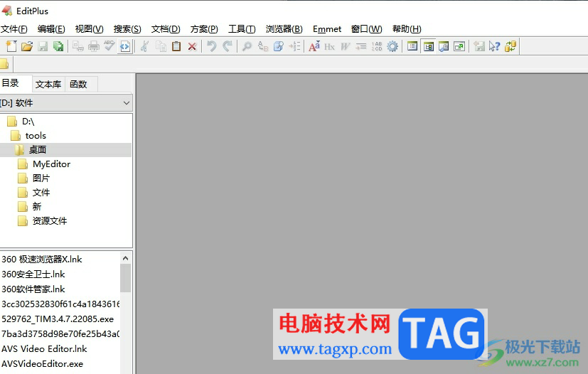Open the 帮助(H) menu

[x=407, y=29]
